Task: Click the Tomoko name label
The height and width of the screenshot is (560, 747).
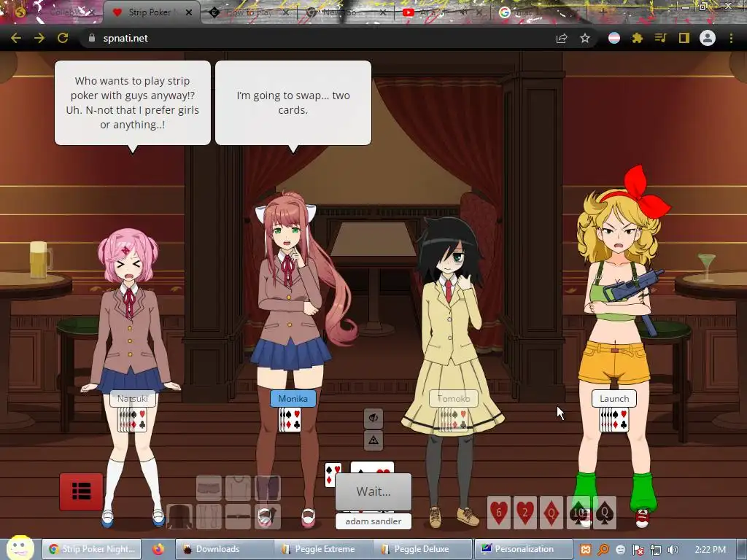Action: (454, 399)
